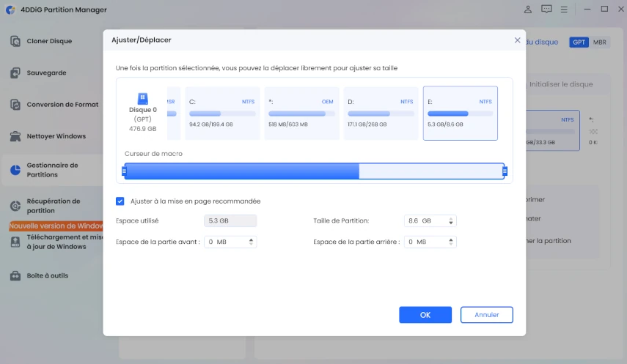Open Boîte à outils menu item

pos(47,275)
